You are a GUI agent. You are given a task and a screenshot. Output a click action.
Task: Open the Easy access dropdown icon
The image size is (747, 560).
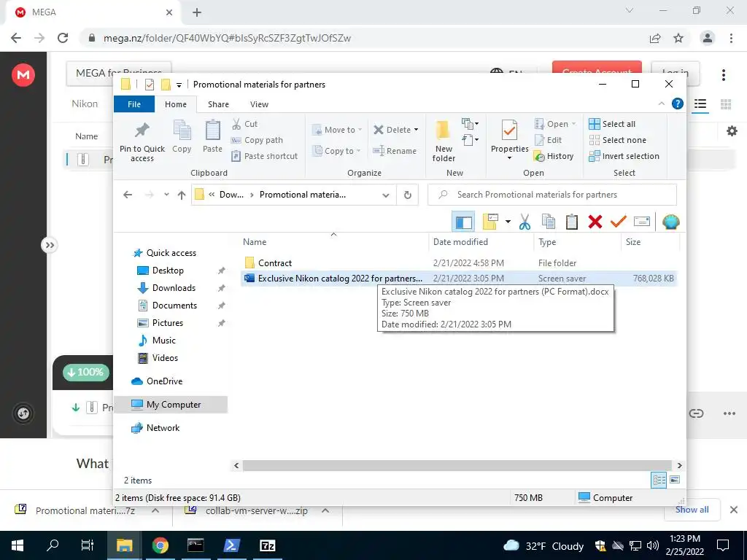pyautogui.click(x=470, y=140)
